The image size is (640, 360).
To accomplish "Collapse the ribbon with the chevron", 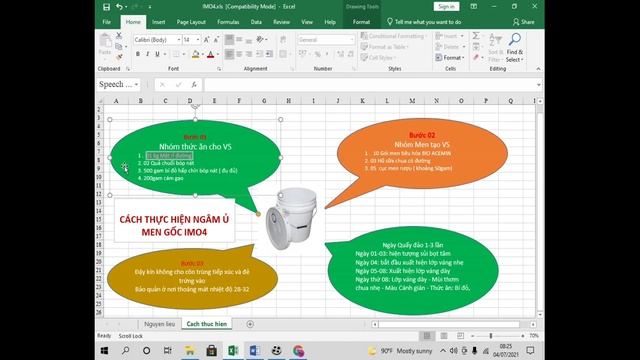I will click(x=538, y=69).
